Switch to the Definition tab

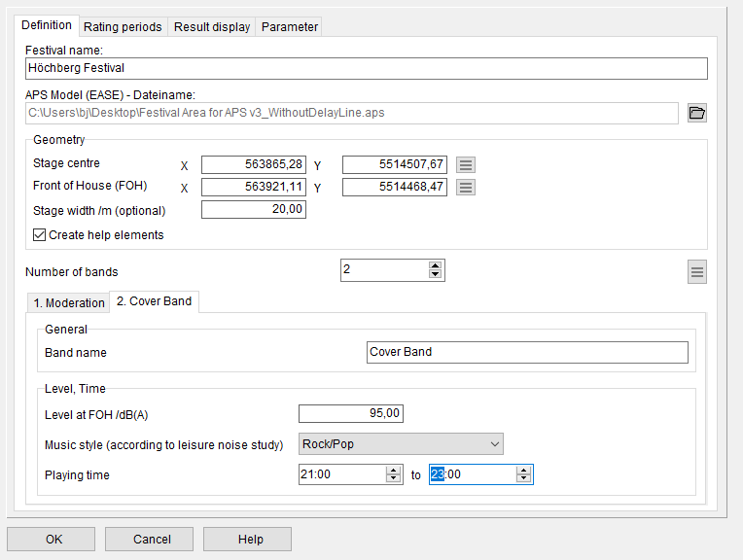[47, 25]
